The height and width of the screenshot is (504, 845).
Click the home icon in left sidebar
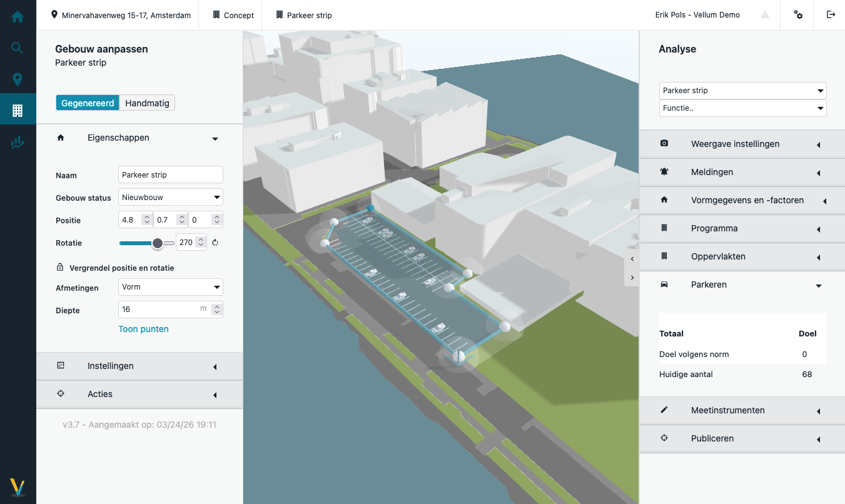[18, 17]
